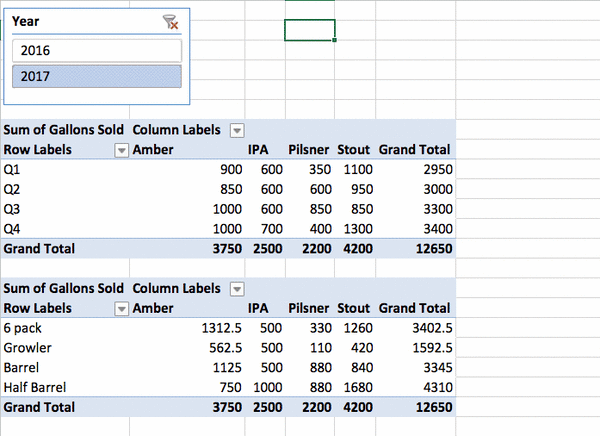
Task: Click the selected empty cell with green border
Action: pos(309,30)
